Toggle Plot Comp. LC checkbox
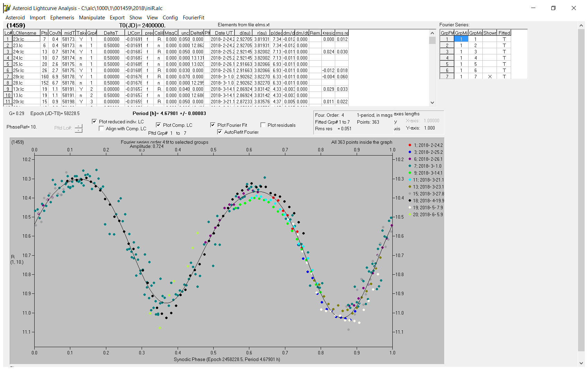The image size is (588, 370). click(x=158, y=125)
